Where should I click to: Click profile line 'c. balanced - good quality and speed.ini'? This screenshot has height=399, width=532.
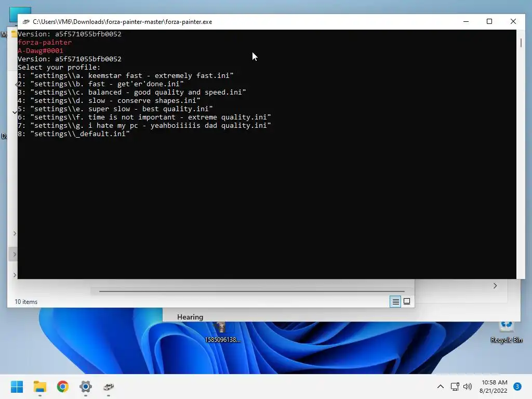(132, 92)
